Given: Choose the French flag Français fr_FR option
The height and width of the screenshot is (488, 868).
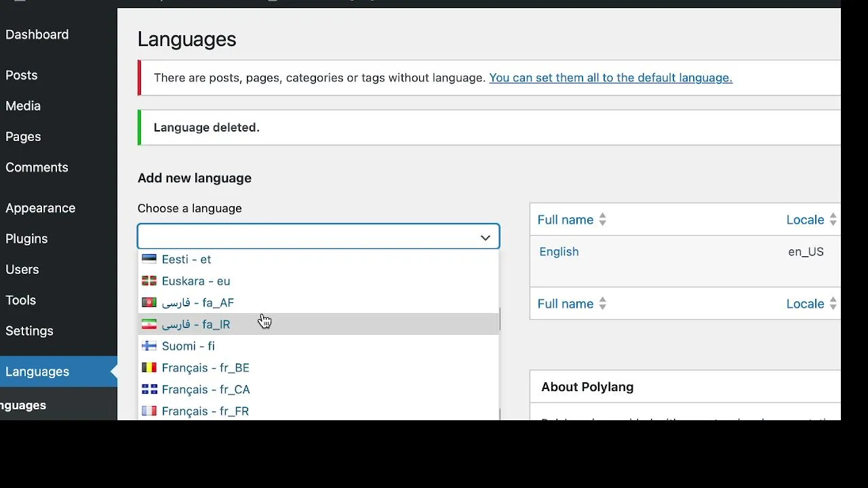Looking at the screenshot, I should [205, 411].
